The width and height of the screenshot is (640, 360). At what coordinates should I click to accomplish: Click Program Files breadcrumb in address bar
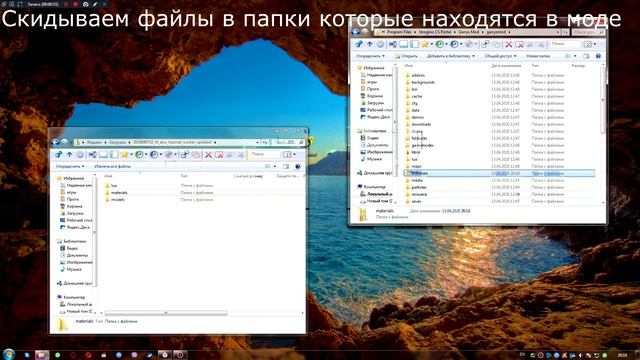tap(399, 32)
